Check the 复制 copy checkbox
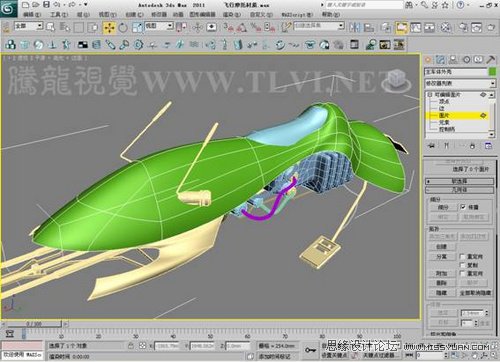The height and width of the screenshot is (362, 500). 463,265
